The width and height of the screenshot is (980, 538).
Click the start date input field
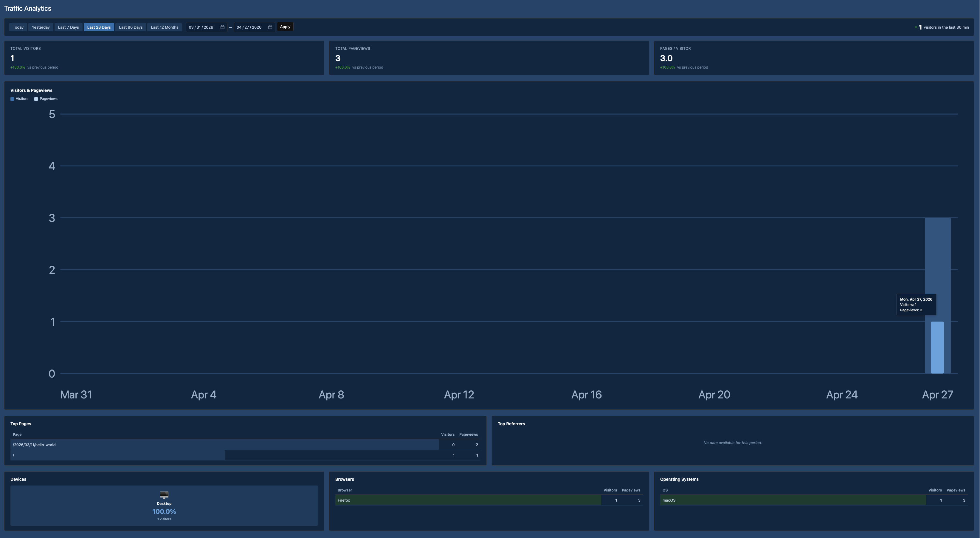(201, 27)
